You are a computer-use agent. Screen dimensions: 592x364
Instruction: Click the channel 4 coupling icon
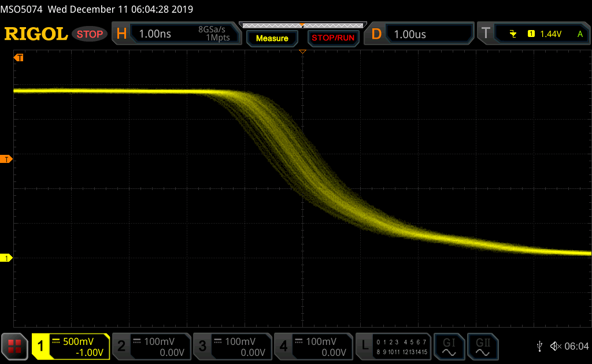(x=299, y=341)
